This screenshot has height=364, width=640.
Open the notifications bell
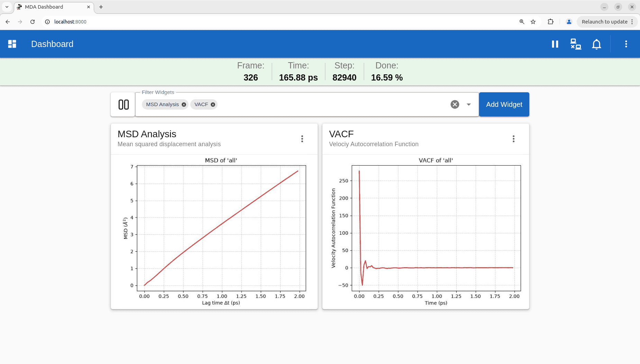point(596,44)
